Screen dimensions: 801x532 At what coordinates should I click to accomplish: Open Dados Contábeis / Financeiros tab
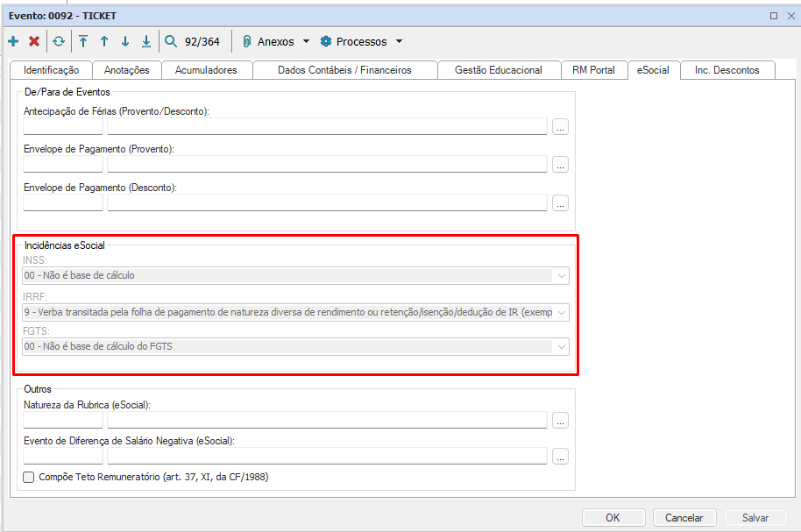[344, 70]
